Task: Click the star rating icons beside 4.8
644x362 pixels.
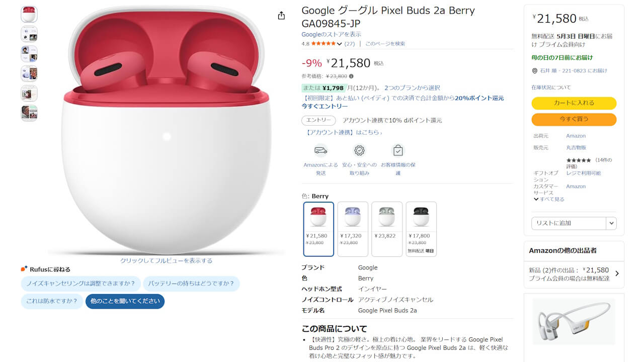Action: click(x=323, y=44)
